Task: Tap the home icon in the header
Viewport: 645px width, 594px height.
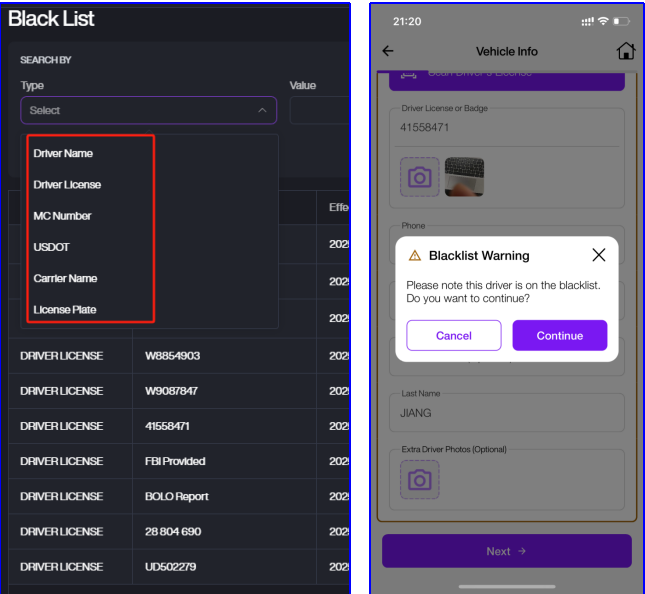Action: (x=625, y=51)
